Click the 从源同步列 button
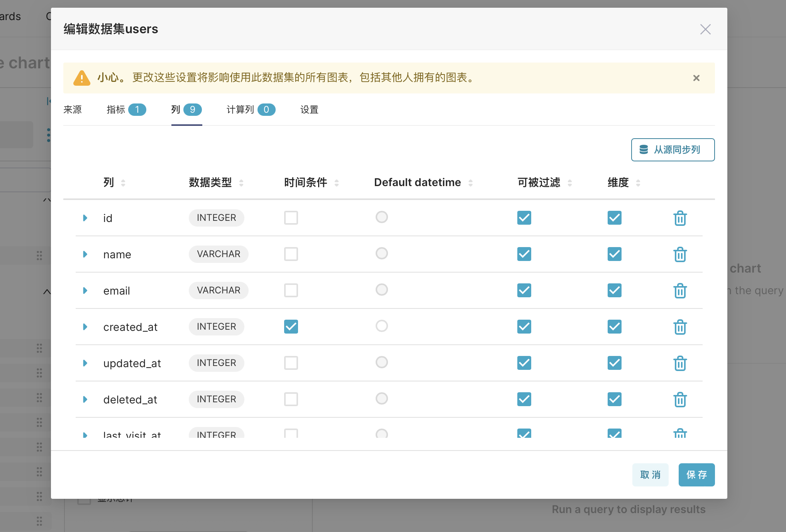786x532 pixels. (673, 150)
